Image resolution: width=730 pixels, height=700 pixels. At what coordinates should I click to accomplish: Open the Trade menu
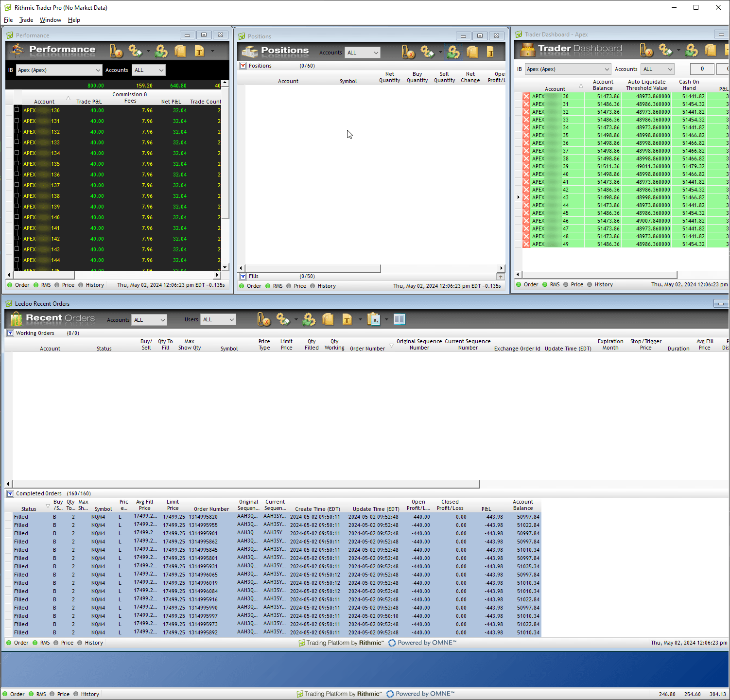pos(26,20)
